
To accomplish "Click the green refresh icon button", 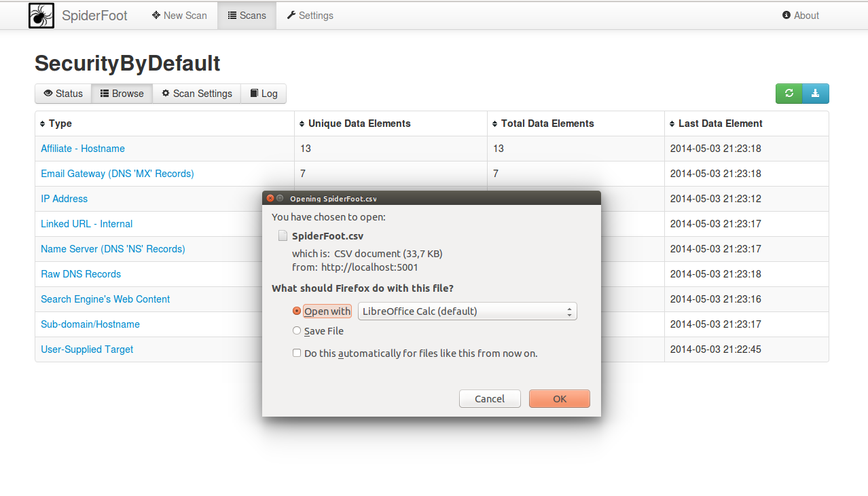I will pos(789,94).
